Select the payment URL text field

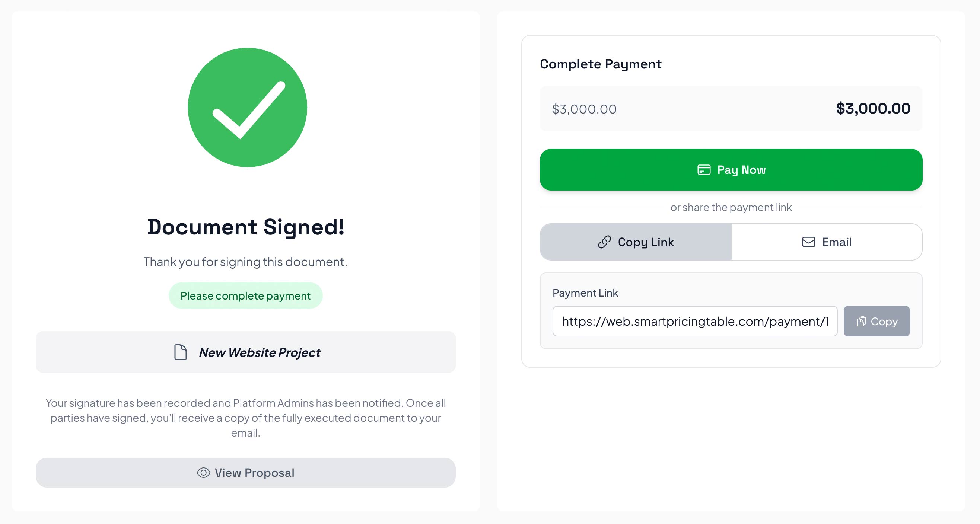(695, 321)
